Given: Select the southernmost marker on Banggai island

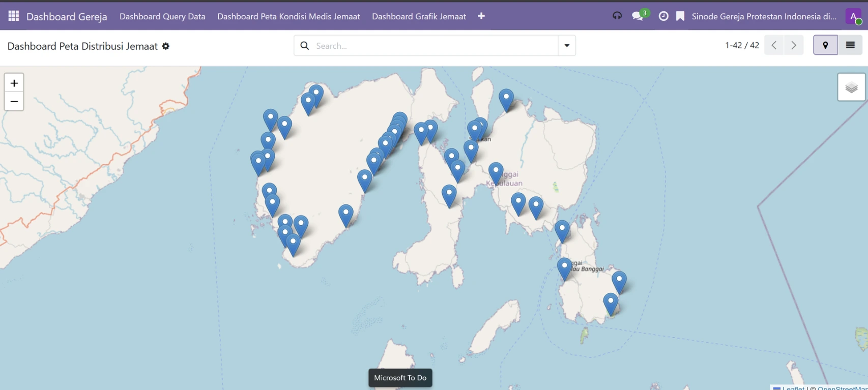Looking at the screenshot, I should pyautogui.click(x=611, y=304).
